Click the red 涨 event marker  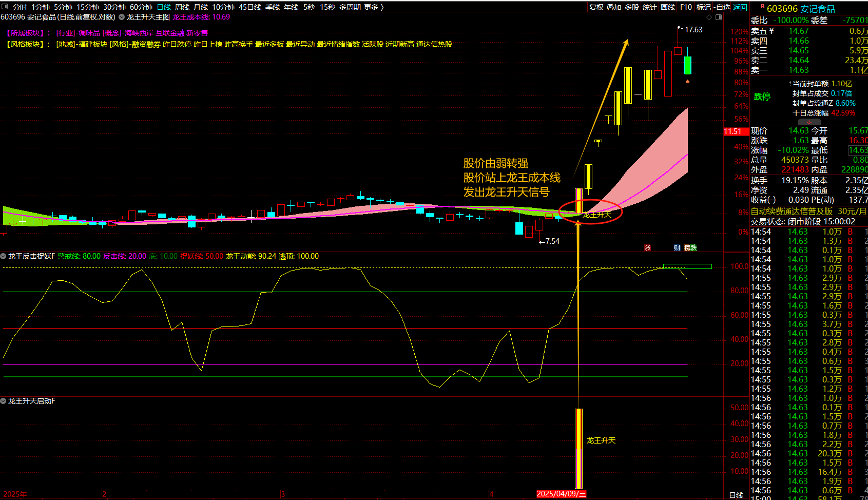(x=647, y=248)
